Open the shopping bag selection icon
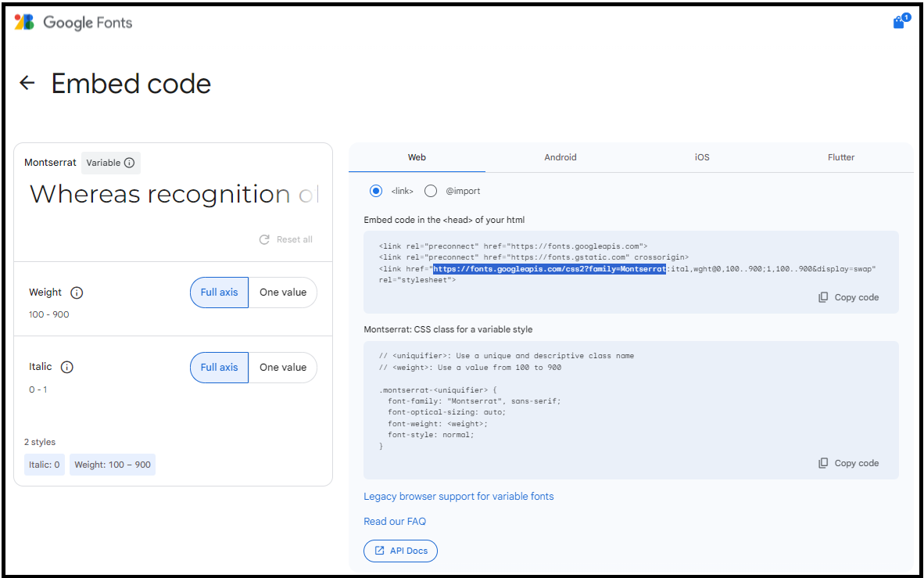Screen dimensions: 924x578 click(x=899, y=22)
